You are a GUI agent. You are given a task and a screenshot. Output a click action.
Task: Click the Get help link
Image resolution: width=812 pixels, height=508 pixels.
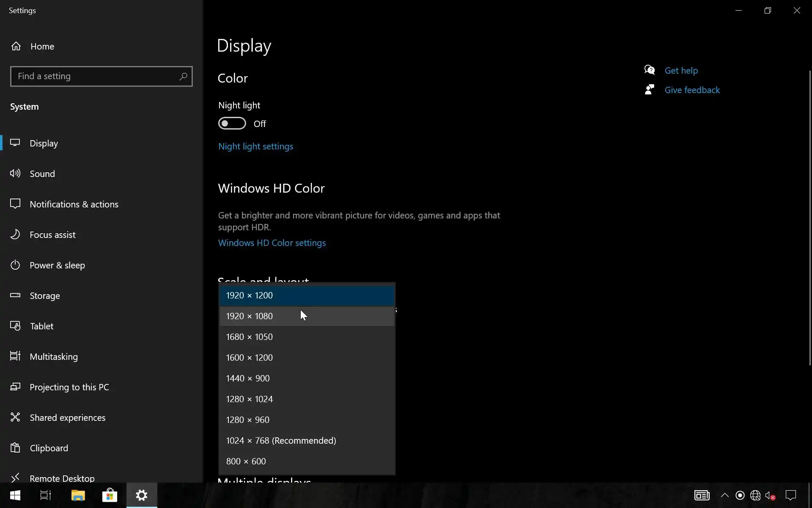coord(681,71)
